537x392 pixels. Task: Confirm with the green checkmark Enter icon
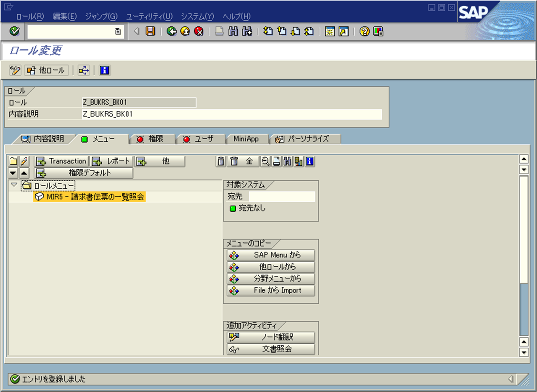[14, 32]
